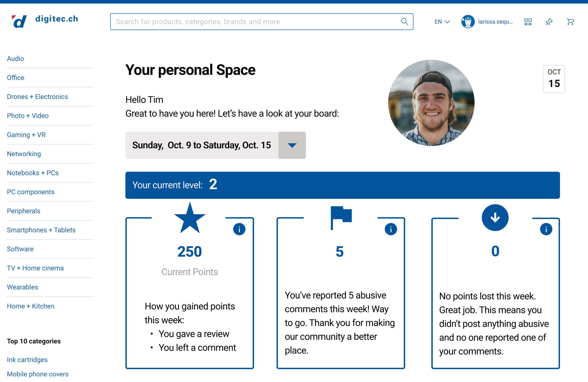Open the Mobile phone covers link
This screenshot has width=588, height=382.
pyautogui.click(x=37, y=374)
